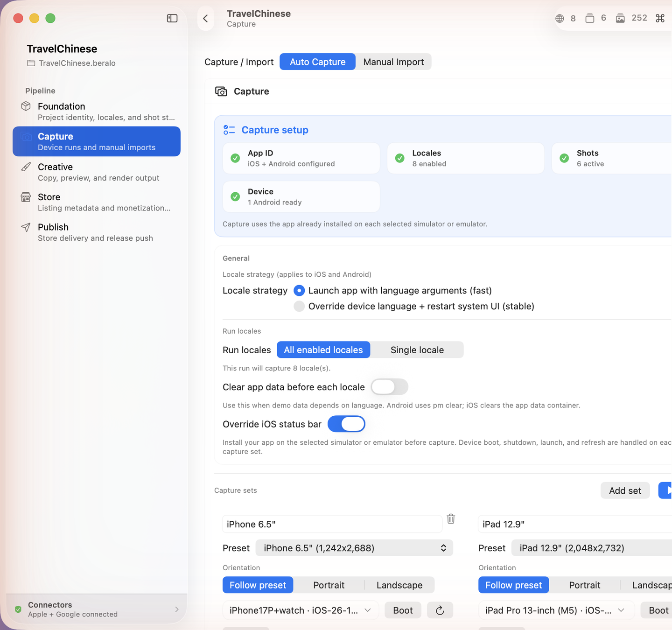Click the images icon showing 252
This screenshot has height=630, width=672.
pyautogui.click(x=620, y=18)
